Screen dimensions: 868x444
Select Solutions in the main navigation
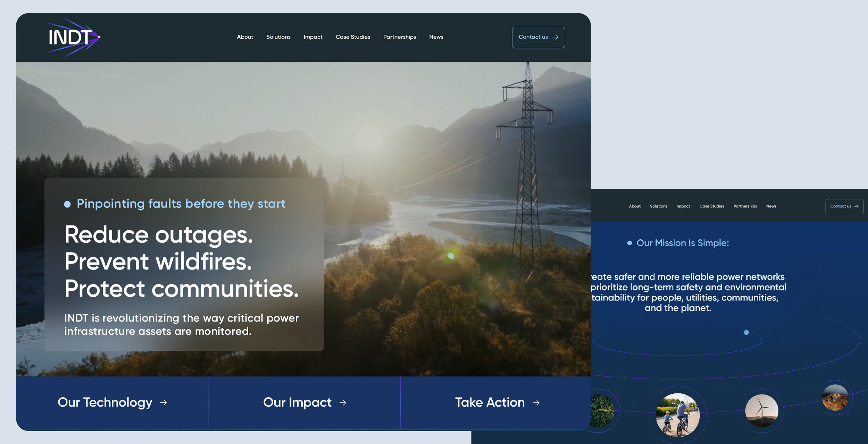[x=278, y=37]
